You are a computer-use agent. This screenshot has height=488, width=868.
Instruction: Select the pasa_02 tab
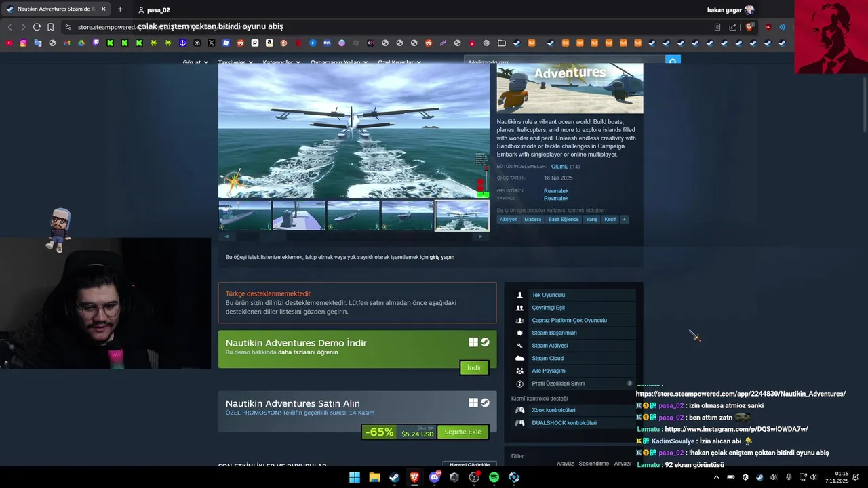[x=155, y=10]
